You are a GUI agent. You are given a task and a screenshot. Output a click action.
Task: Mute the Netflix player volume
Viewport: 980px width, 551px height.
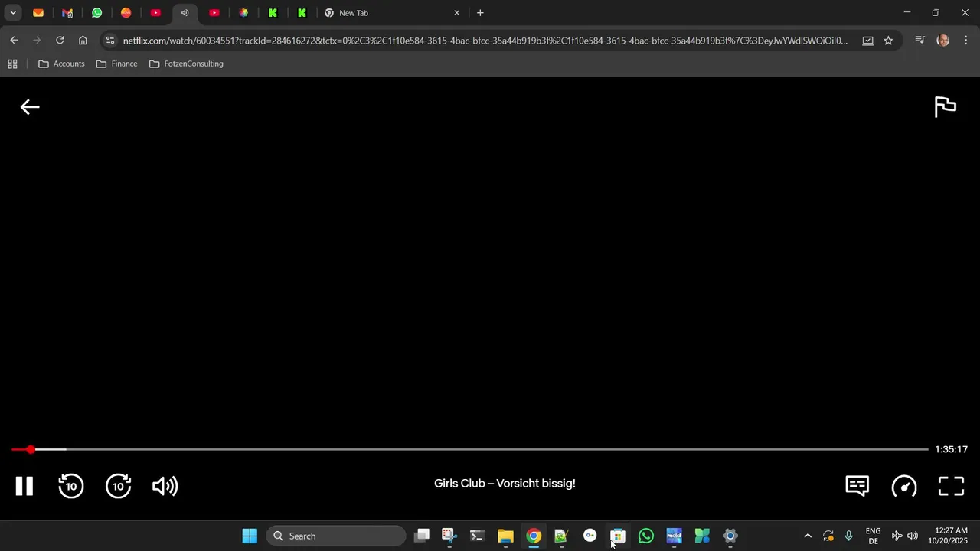click(x=165, y=486)
